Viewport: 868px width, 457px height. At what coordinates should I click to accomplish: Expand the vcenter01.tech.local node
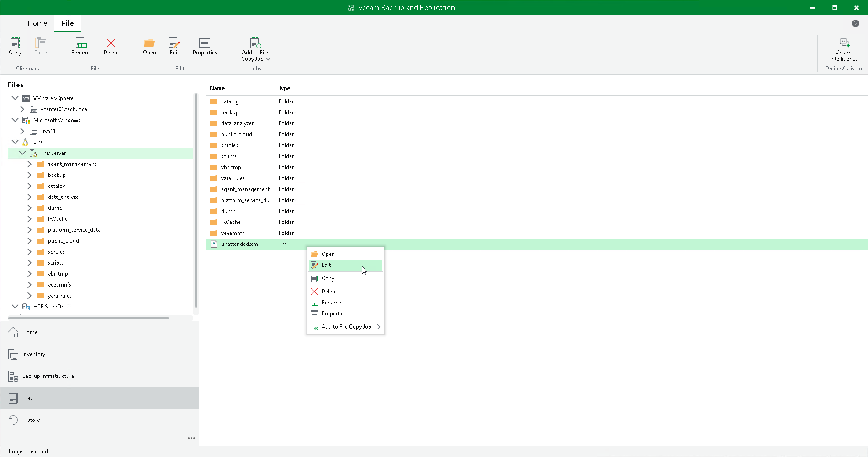tap(22, 109)
